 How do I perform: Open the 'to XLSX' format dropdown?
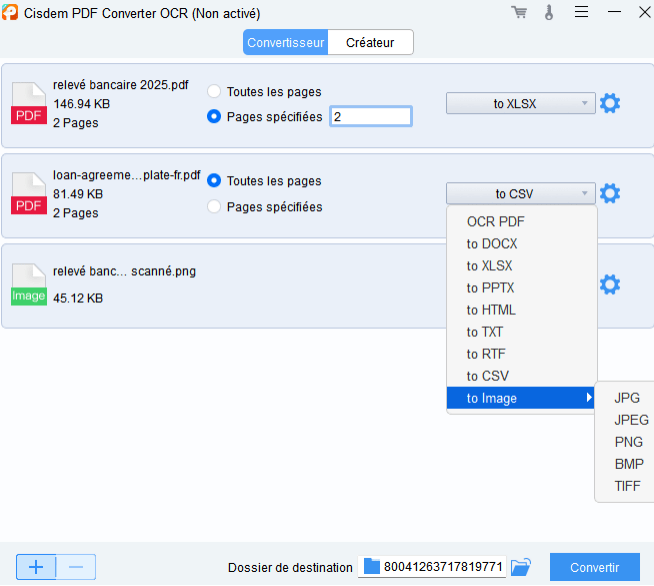pos(521,103)
